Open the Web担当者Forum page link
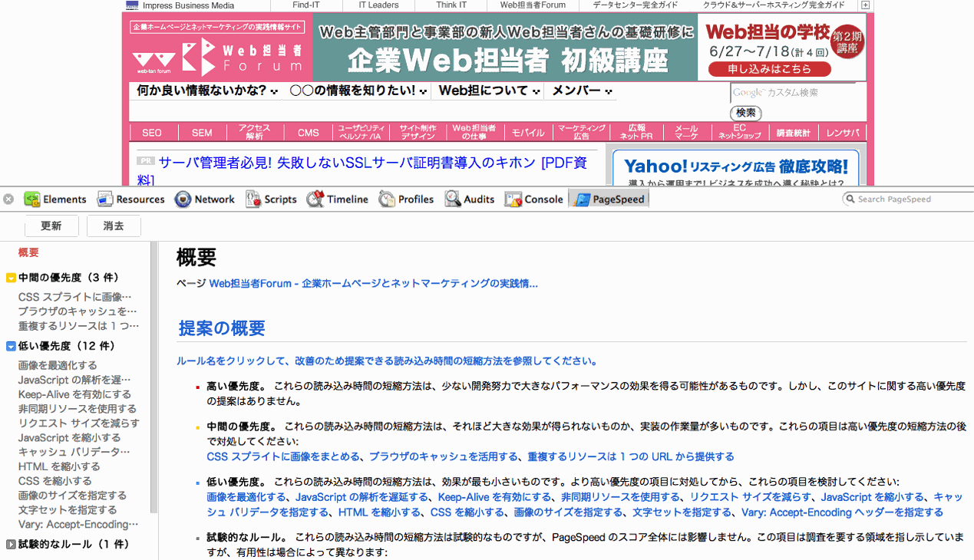 (373, 283)
